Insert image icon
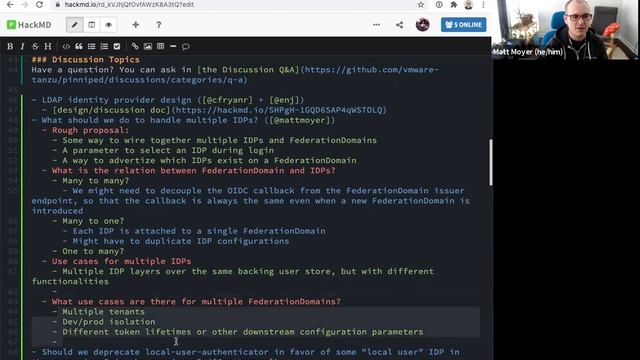The height and width of the screenshot is (360, 640). coord(148,47)
